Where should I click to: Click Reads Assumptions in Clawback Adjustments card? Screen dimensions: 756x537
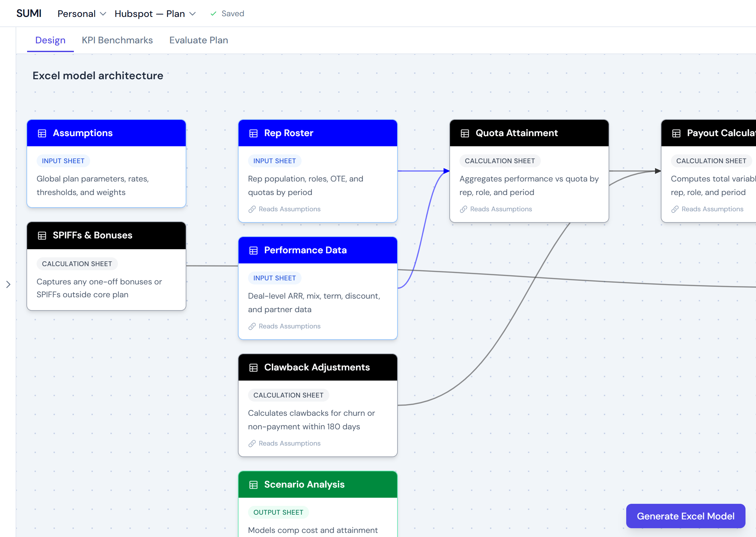tap(289, 444)
